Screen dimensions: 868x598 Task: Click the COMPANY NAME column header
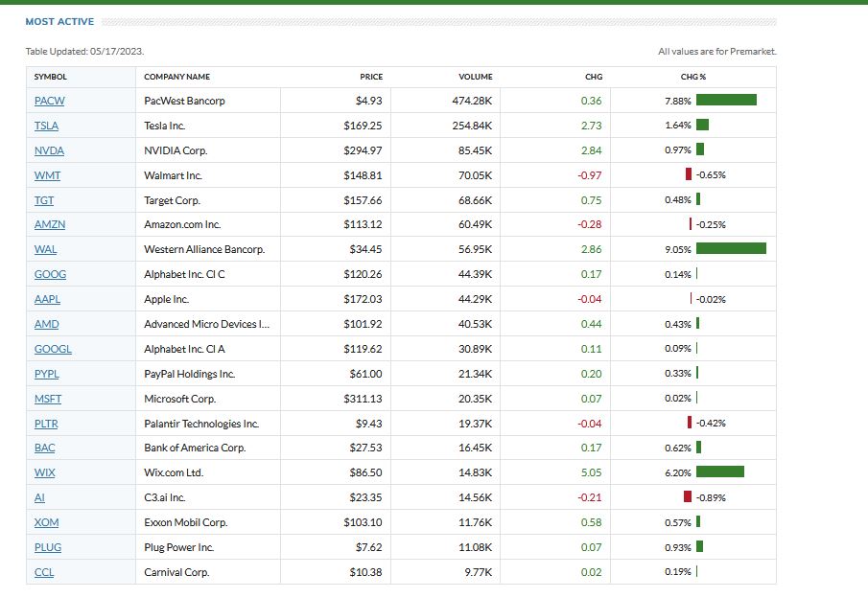point(176,77)
